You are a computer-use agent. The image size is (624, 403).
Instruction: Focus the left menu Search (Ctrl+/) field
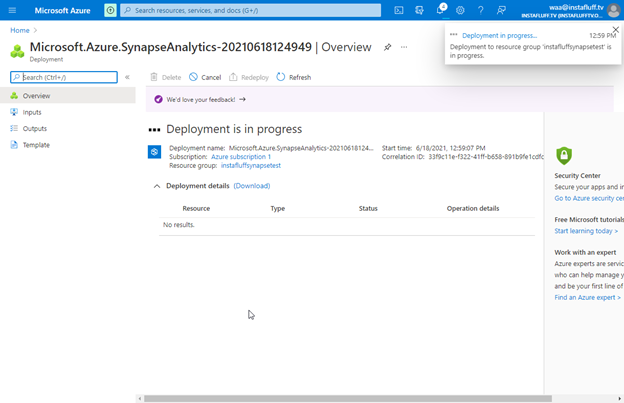(x=64, y=77)
